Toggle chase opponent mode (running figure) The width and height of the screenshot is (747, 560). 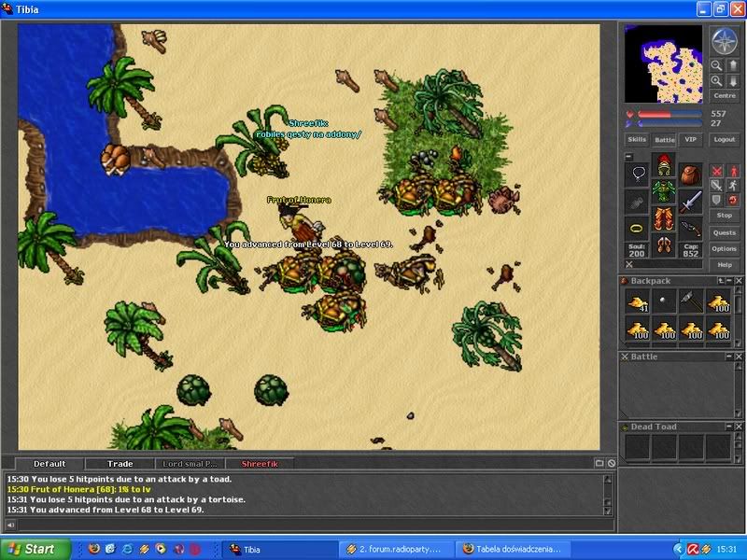point(733,185)
